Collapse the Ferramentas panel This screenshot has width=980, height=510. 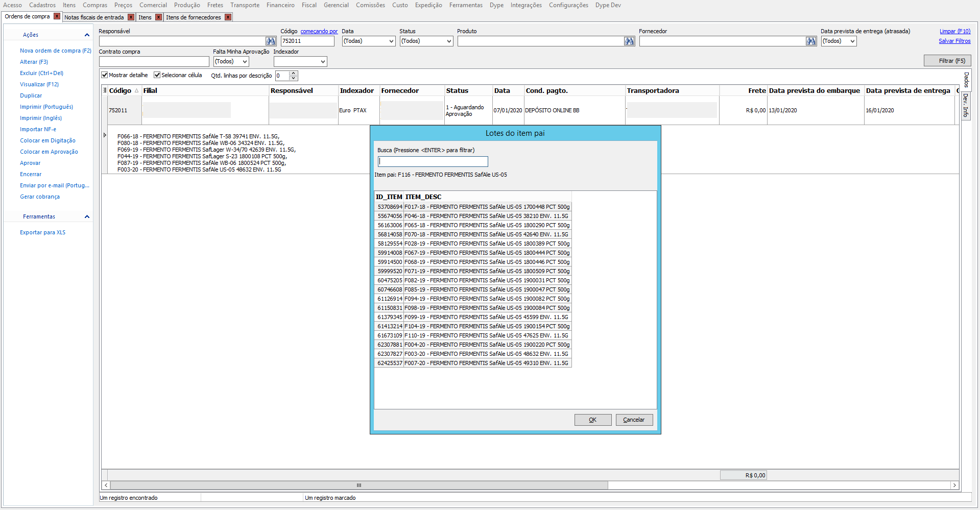87,216
